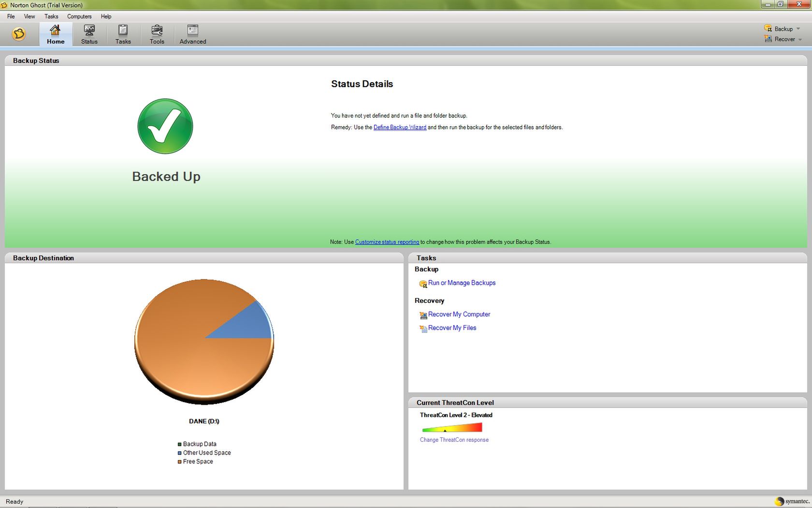The height and width of the screenshot is (508, 812).
Task: Expand the Backup dropdown at top right
Action: coord(798,29)
